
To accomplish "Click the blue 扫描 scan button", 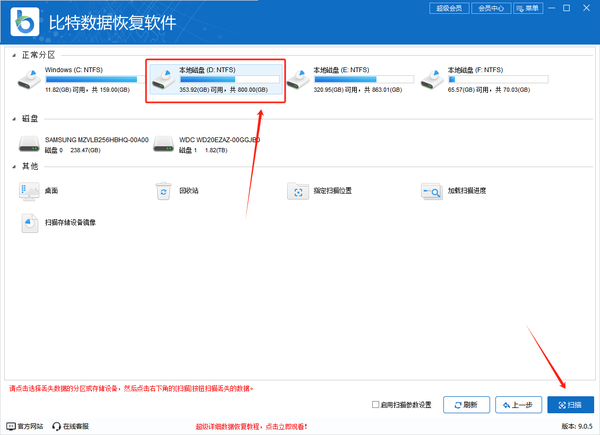I will coord(571,405).
